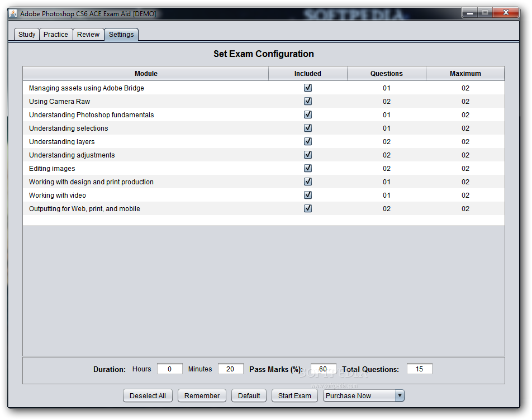Click the Total Questions field
Image resolution: width=532 pixels, height=420 pixels.
[x=419, y=369]
